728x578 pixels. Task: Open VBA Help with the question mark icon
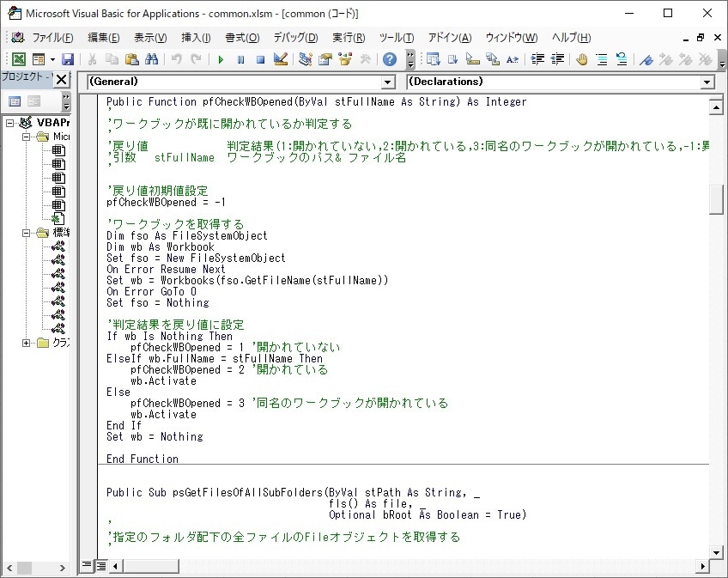(390, 59)
